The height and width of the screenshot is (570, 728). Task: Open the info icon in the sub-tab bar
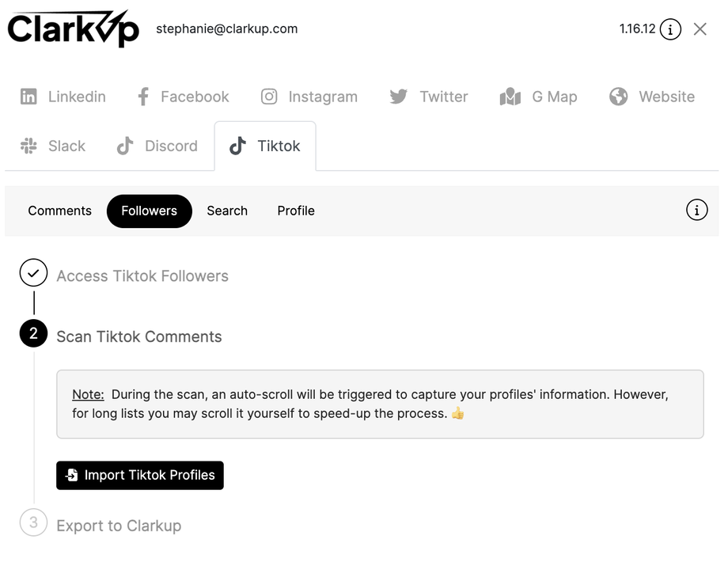click(x=696, y=211)
